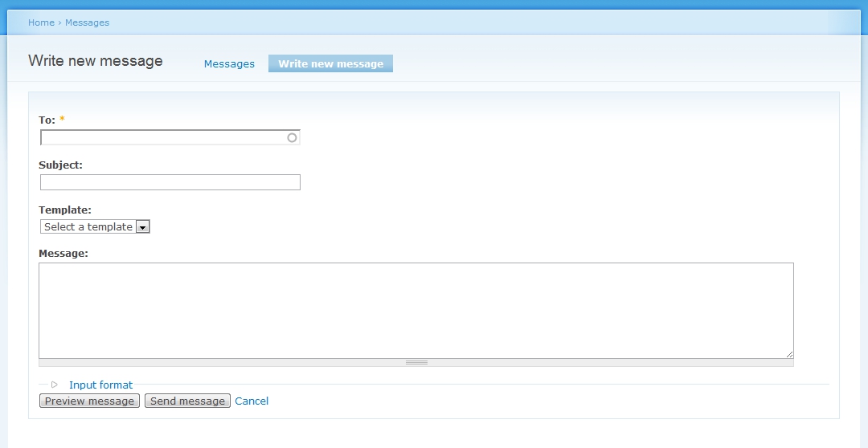This screenshot has width=868, height=448.
Task: Cancel writing the message
Action: click(x=252, y=401)
